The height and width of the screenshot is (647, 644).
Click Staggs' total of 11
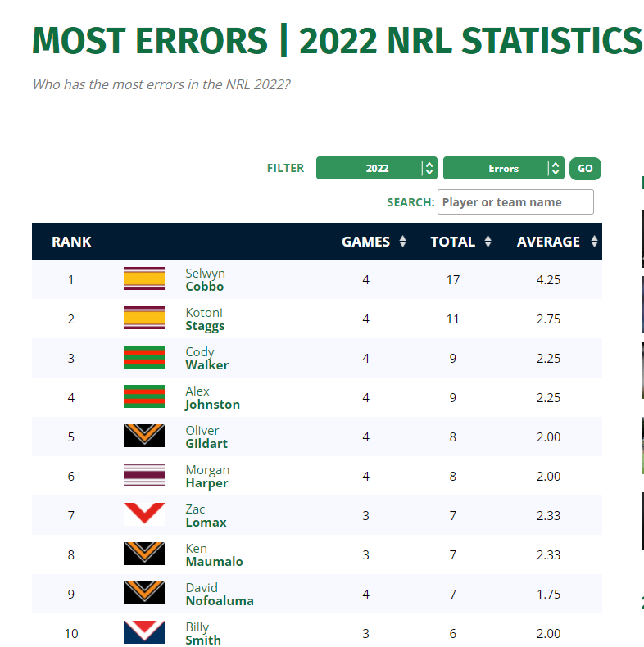(453, 319)
